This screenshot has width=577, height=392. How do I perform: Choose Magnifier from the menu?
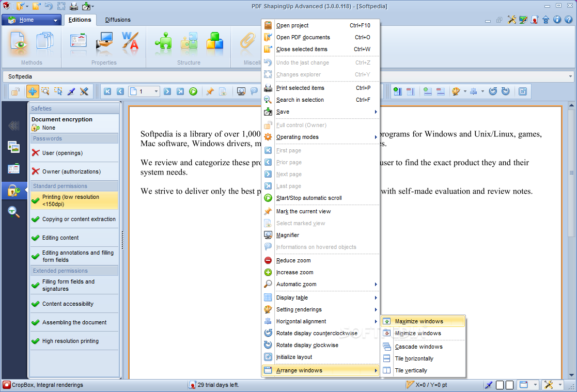click(x=321, y=235)
